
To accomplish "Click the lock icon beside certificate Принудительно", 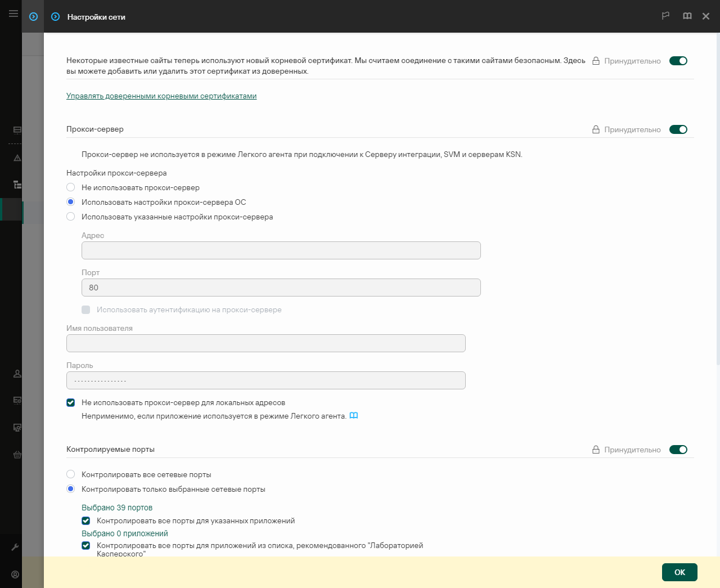I will tap(596, 61).
